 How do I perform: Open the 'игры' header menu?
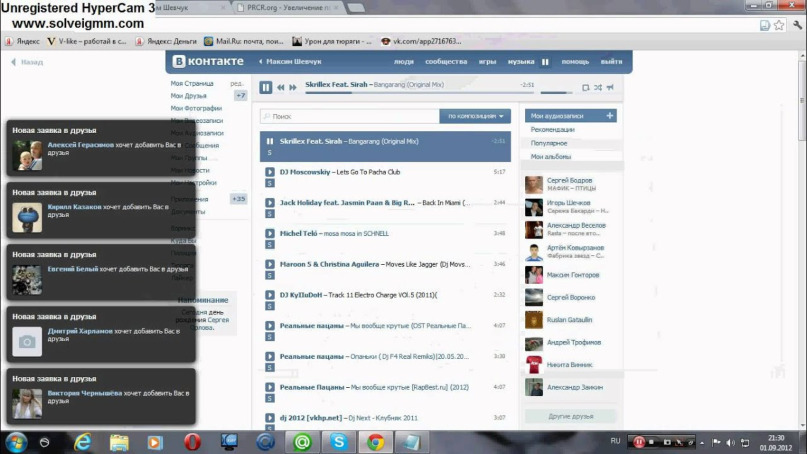coord(487,61)
